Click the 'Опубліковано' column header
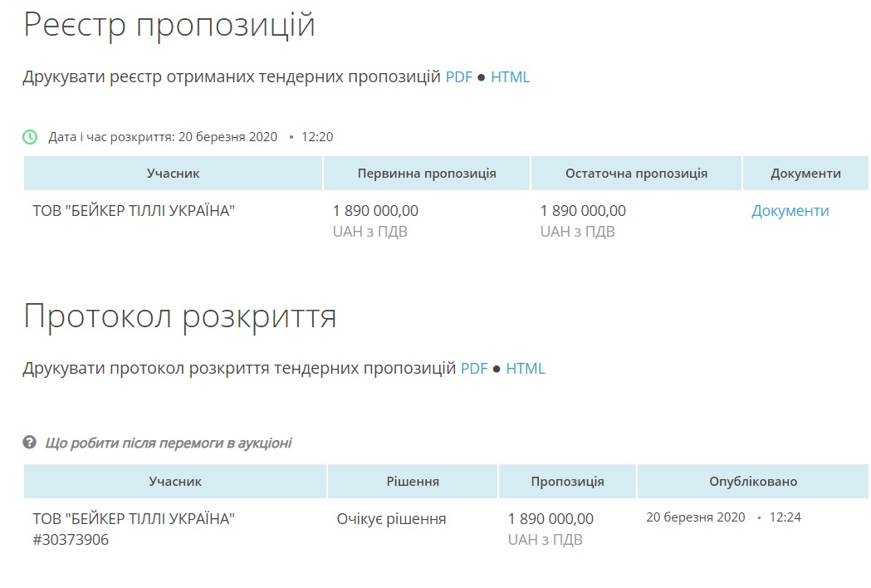Image resolution: width=871 pixels, height=588 pixels. click(x=753, y=482)
